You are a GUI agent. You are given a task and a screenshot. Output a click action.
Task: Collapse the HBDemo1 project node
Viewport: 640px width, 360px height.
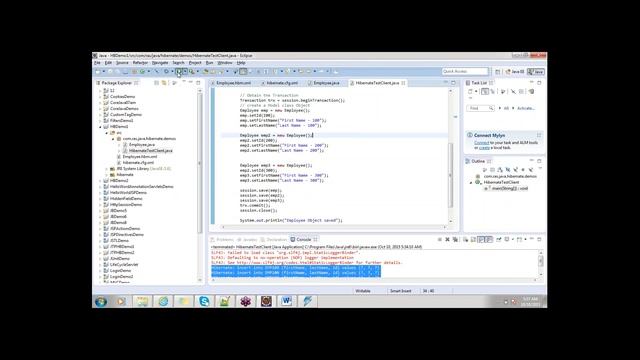pyautogui.click(x=100, y=127)
